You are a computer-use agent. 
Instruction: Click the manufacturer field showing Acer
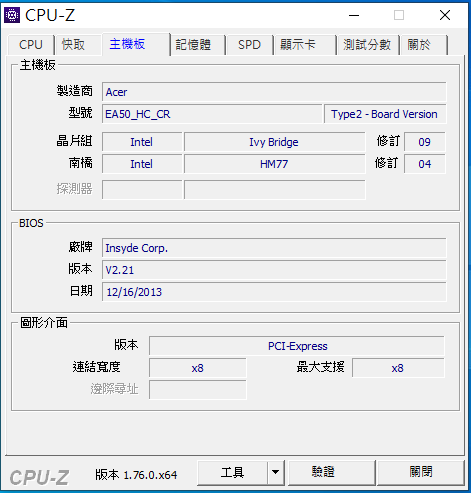point(274,92)
